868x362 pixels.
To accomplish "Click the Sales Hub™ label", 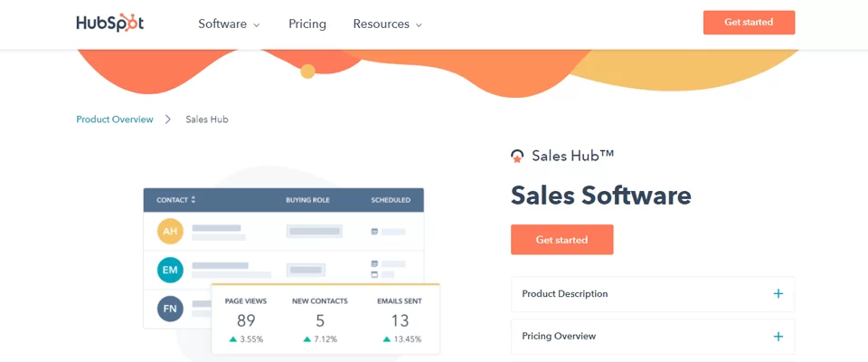I will [x=573, y=156].
